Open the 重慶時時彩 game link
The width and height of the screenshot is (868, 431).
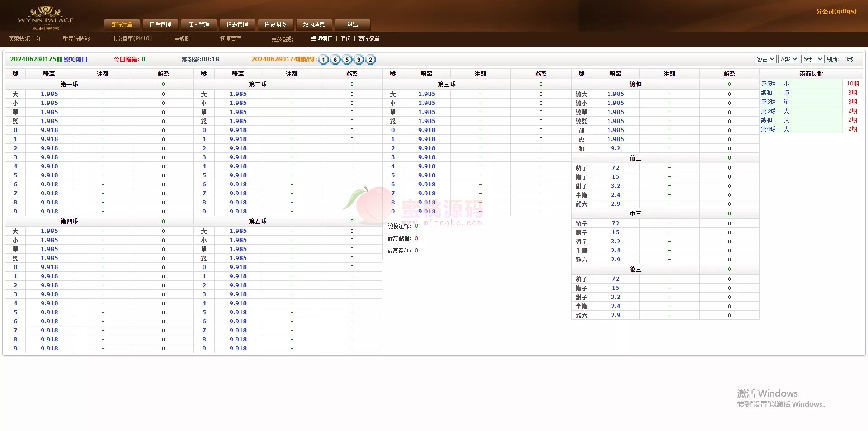point(76,39)
